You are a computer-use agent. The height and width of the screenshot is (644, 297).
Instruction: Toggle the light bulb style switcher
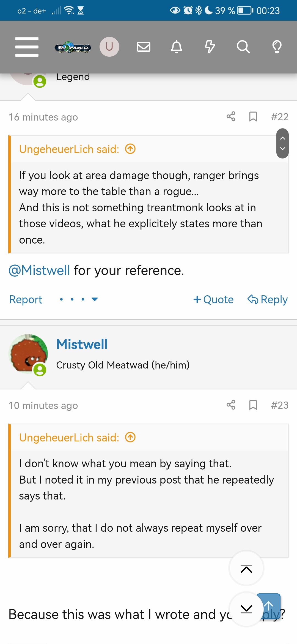coord(277,47)
